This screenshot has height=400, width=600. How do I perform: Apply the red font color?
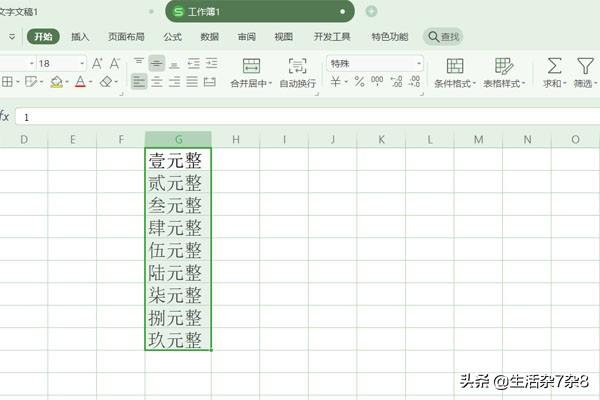pyautogui.click(x=80, y=82)
